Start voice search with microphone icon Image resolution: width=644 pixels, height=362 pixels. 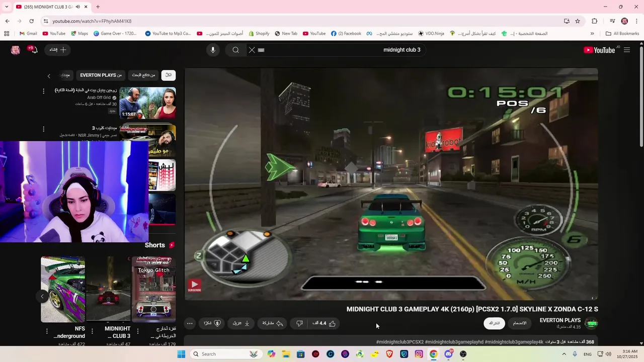click(213, 50)
